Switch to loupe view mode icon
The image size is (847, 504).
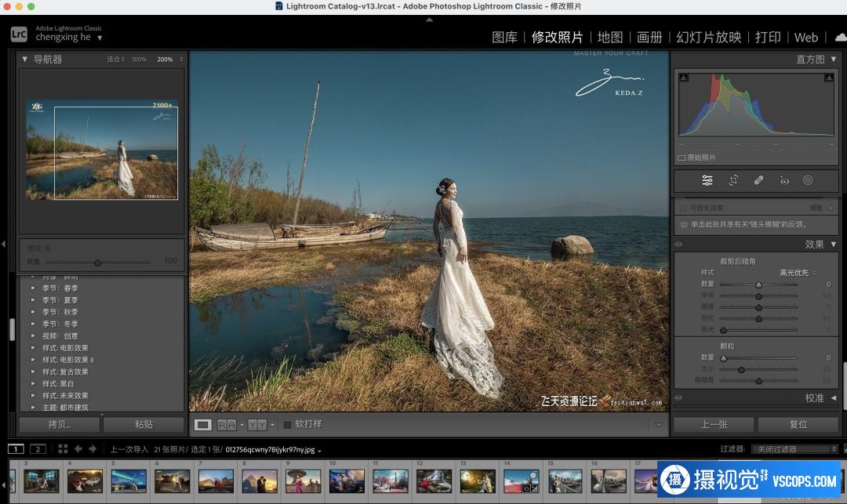coord(203,425)
